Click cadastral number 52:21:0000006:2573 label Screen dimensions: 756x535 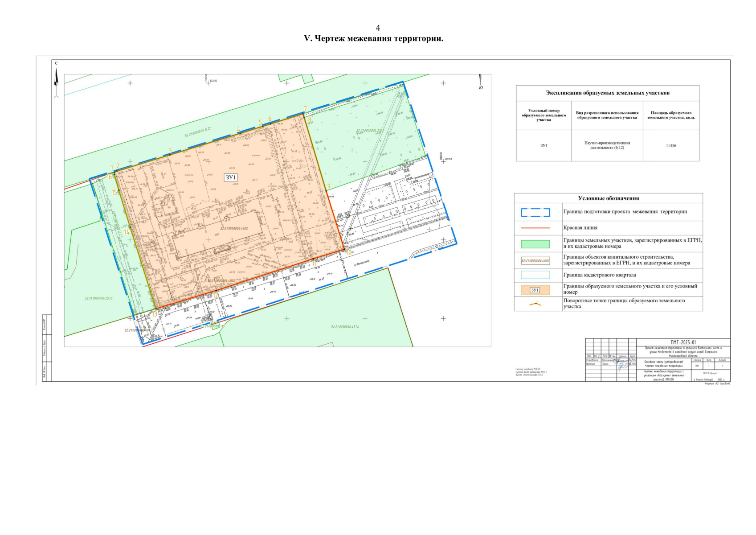(98, 298)
